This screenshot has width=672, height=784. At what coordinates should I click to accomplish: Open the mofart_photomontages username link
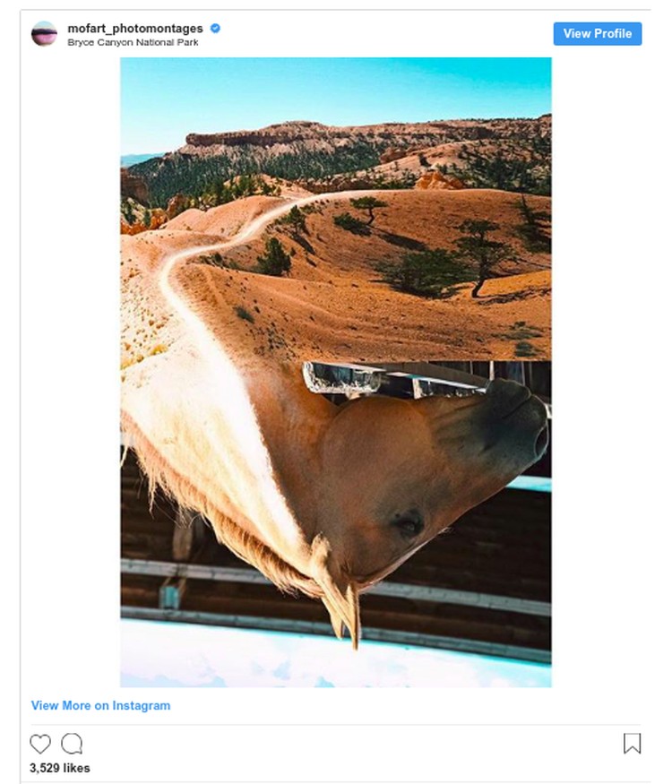(x=135, y=29)
